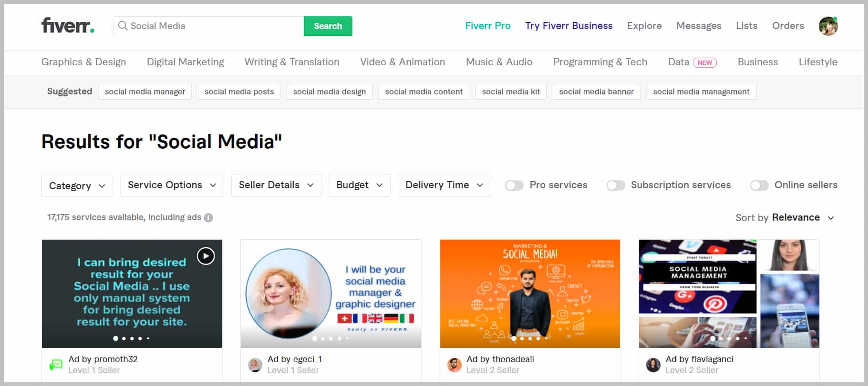Click thenadeali's seller avatar

click(455, 365)
